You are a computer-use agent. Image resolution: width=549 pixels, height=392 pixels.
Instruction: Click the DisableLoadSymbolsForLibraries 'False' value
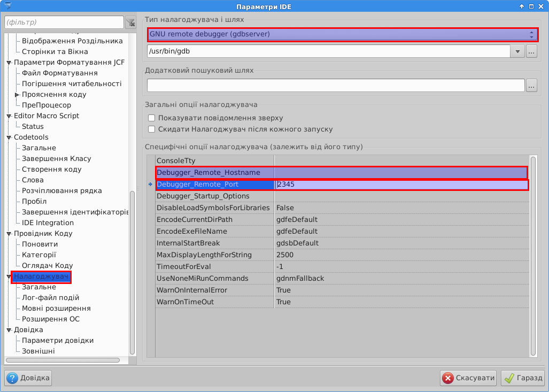(x=285, y=208)
